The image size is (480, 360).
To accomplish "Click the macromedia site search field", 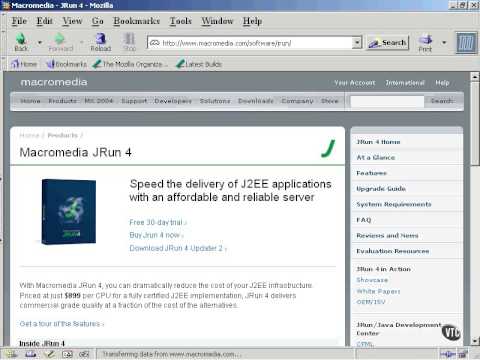I will click(387, 101).
